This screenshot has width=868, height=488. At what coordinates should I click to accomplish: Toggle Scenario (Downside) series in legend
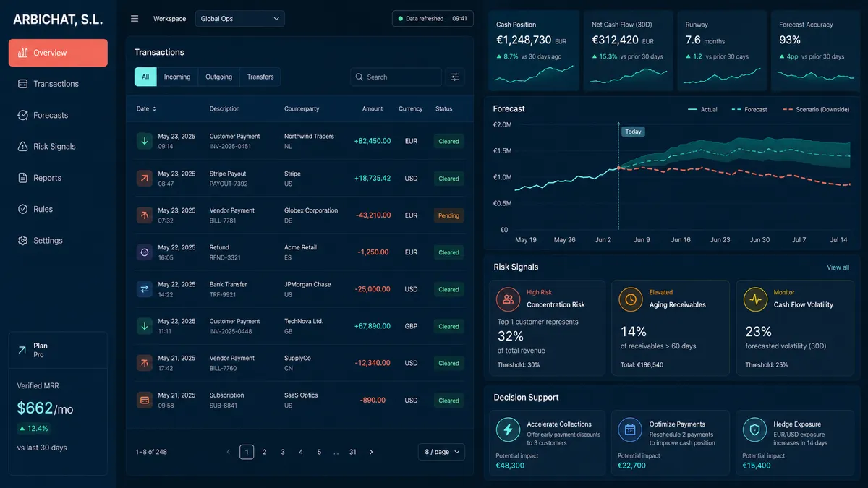click(x=816, y=110)
